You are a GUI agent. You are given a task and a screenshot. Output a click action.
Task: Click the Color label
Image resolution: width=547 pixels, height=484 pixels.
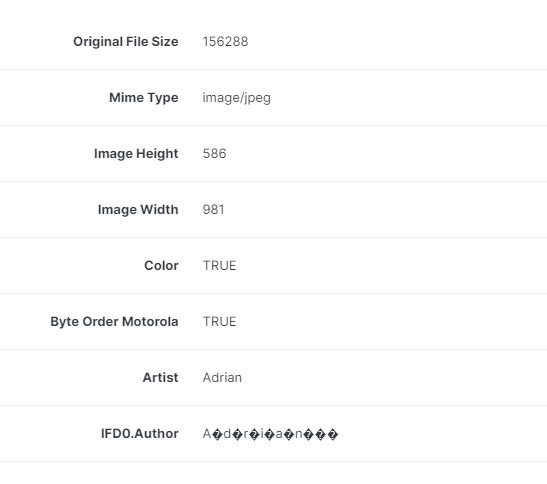[161, 266]
